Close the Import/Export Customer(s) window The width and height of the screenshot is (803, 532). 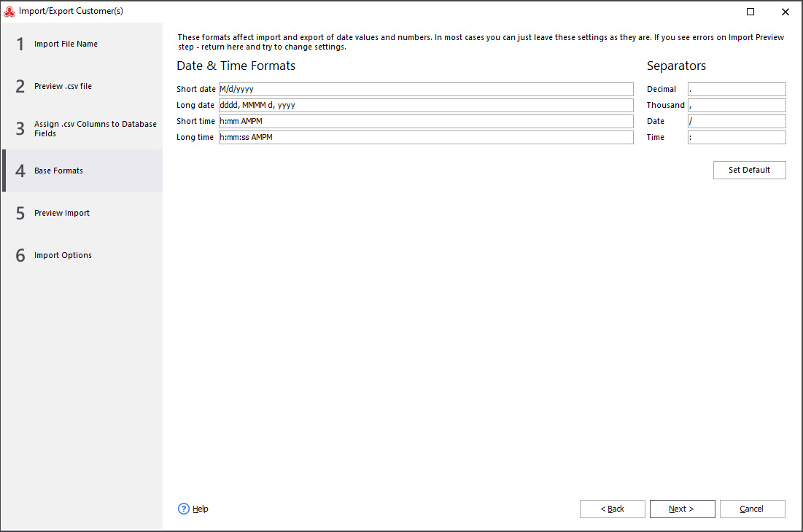785,11
